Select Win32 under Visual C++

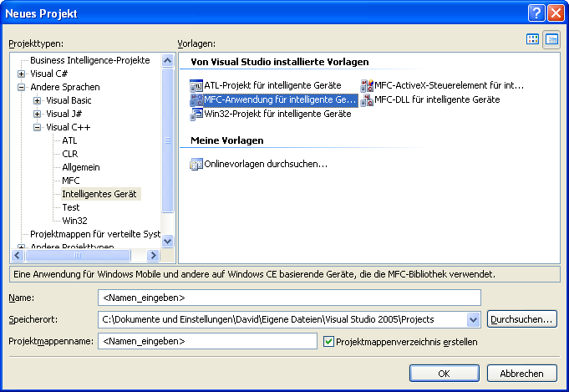pyautogui.click(x=74, y=221)
